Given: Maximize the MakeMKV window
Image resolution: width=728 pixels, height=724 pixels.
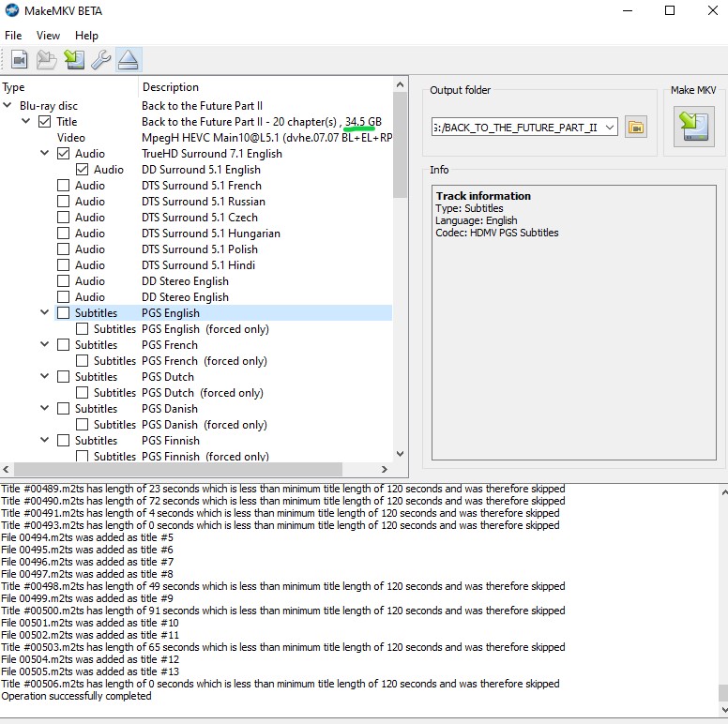Looking at the screenshot, I should click(670, 10).
